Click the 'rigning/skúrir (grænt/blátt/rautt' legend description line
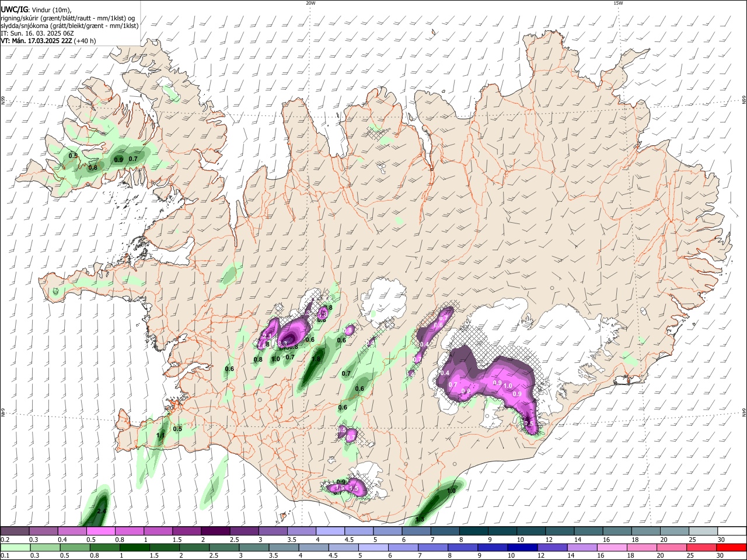747x560 pixels. (x=68, y=18)
